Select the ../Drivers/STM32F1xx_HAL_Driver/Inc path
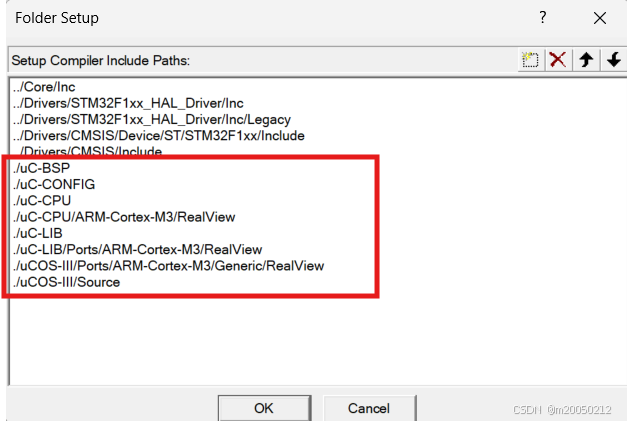The height and width of the screenshot is (421, 627). click(128, 103)
